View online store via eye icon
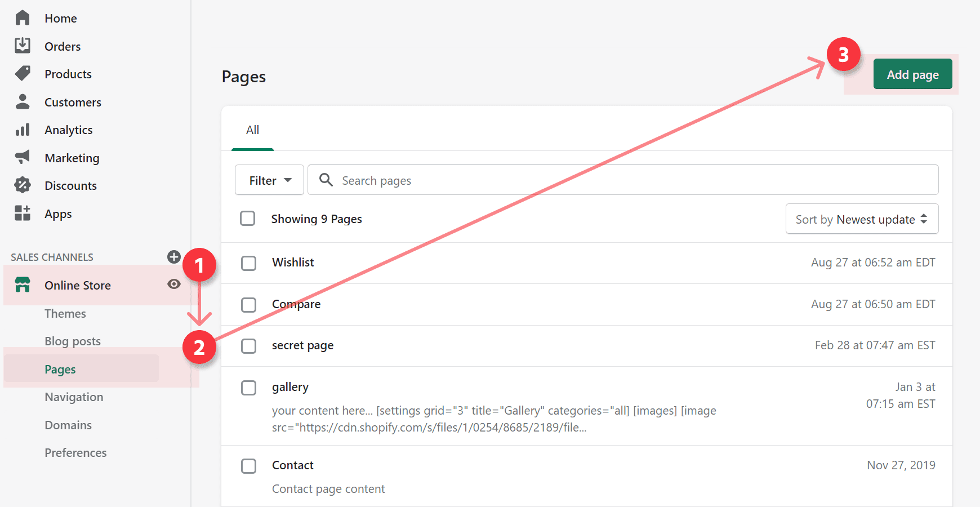The width and height of the screenshot is (980, 507). 174,284
